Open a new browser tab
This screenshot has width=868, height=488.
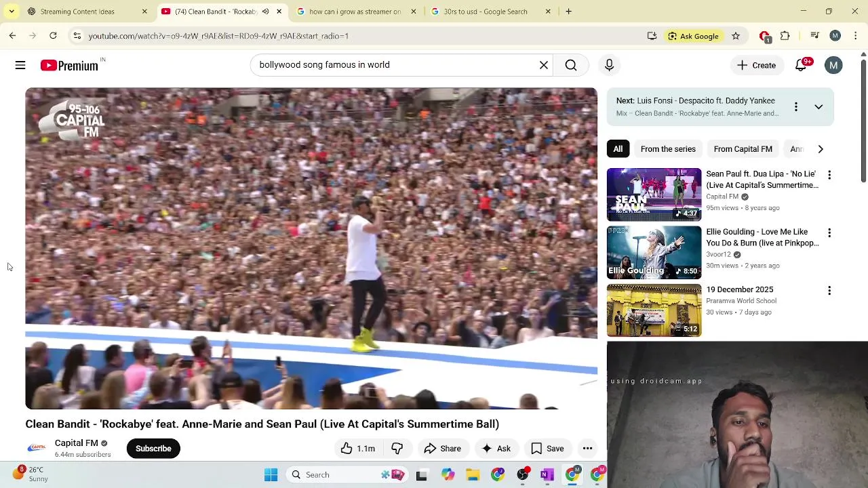[x=568, y=12]
